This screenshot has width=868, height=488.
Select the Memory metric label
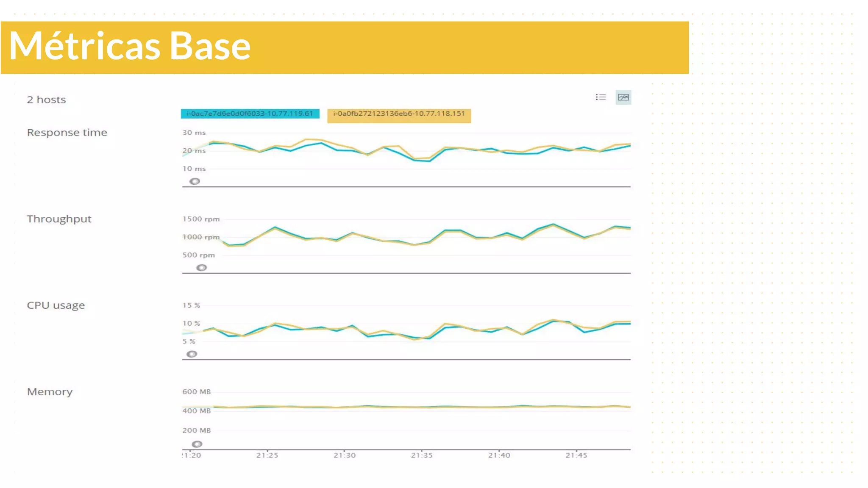point(50,392)
